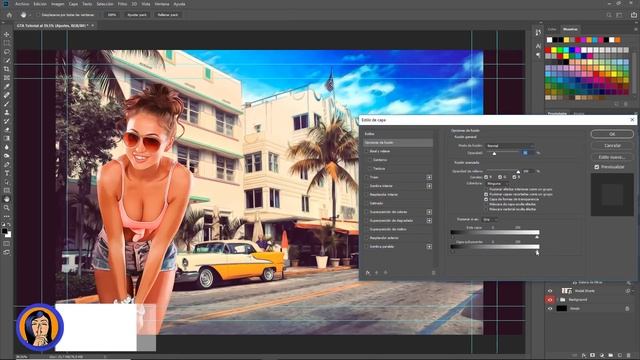Select the Pen tool

7,164
